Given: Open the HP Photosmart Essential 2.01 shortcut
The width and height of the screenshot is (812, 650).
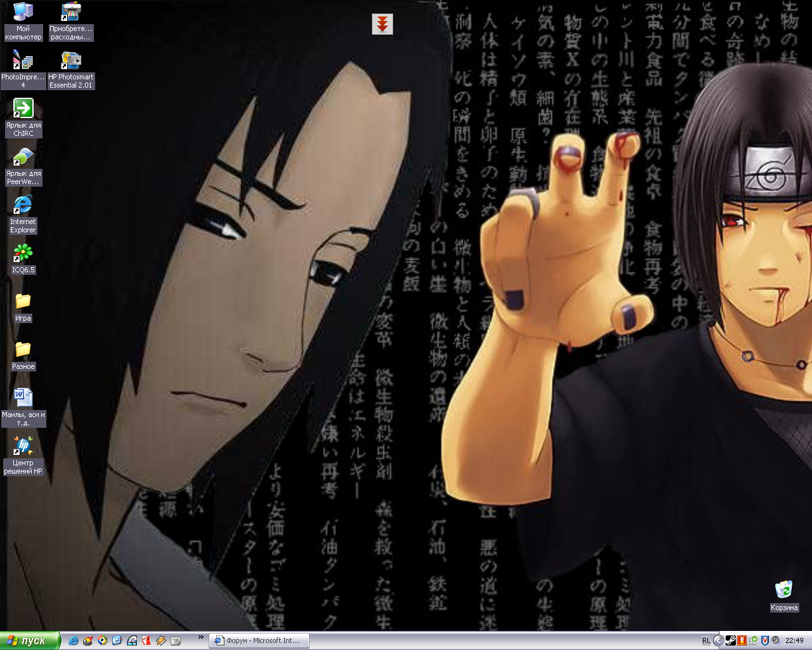Looking at the screenshot, I should (71, 62).
